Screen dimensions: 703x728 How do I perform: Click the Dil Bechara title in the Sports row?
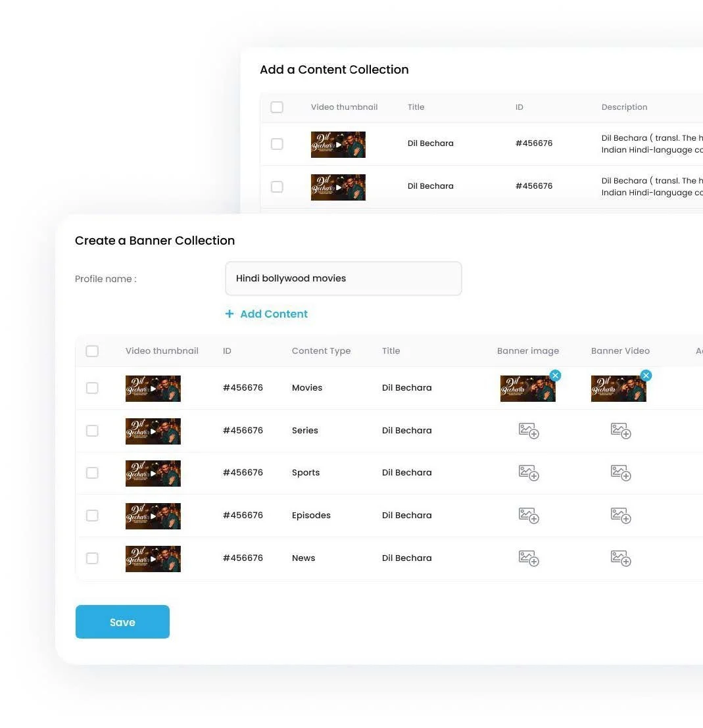407,473
